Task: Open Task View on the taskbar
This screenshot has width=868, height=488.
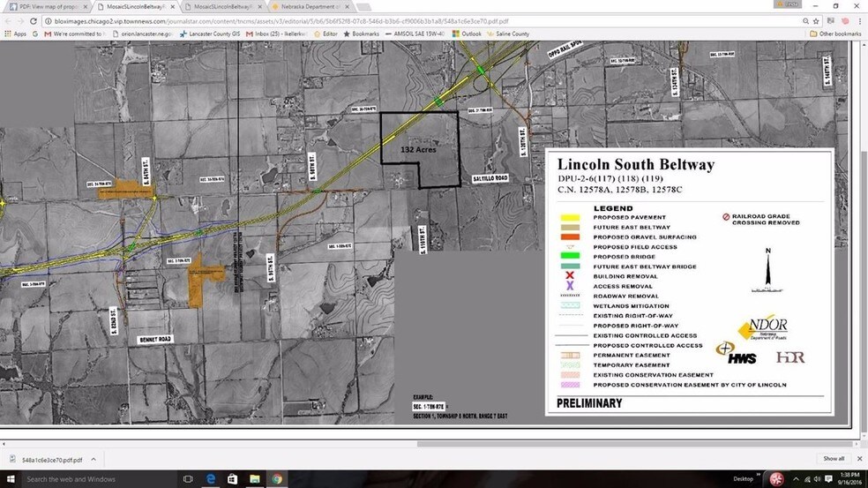Action: click(x=188, y=479)
